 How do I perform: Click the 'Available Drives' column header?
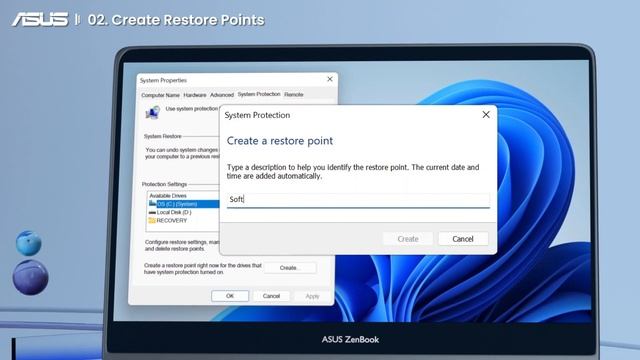168,196
